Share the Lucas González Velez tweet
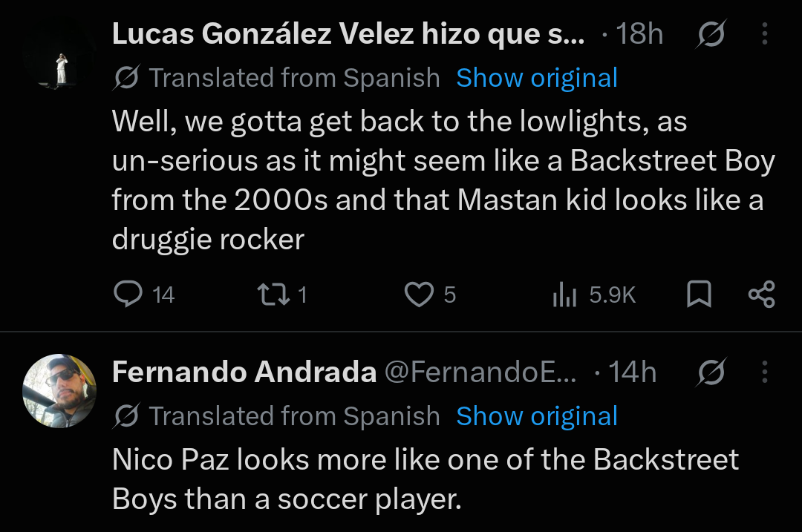 [x=762, y=295]
